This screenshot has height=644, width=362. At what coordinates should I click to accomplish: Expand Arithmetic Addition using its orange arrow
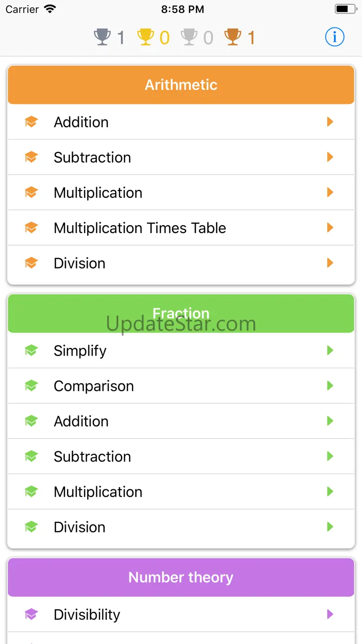click(330, 122)
